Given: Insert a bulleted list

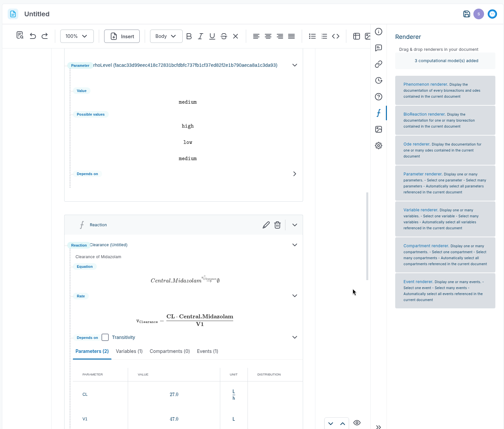Looking at the screenshot, I should coord(312,36).
